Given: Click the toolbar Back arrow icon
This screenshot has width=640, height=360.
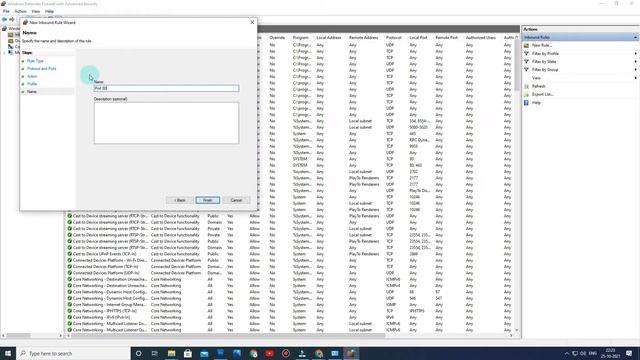Looking at the screenshot, I should (x=4, y=19).
